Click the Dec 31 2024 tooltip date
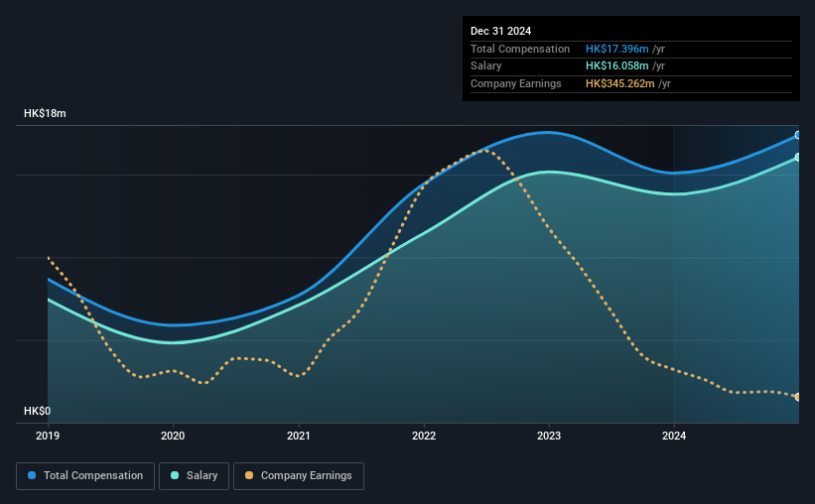 500,31
